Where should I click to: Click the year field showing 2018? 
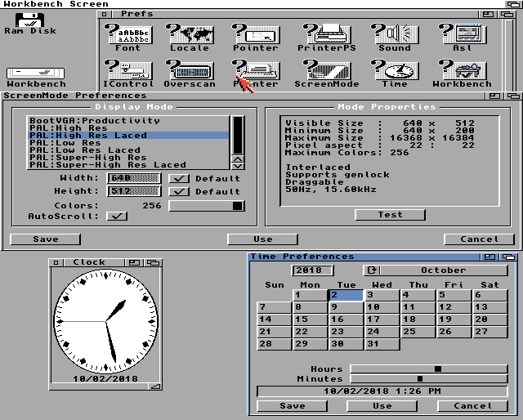click(x=311, y=270)
